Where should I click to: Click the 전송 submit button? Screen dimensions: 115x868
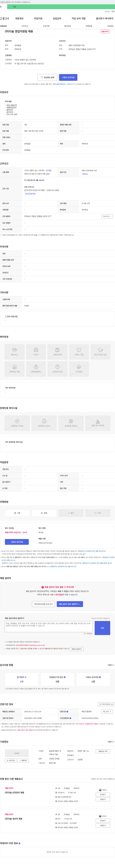coord(103,628)
